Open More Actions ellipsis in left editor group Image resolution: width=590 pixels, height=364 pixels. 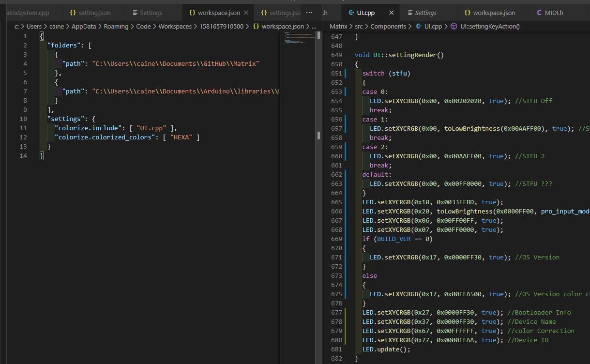click(x=310, y=13)
